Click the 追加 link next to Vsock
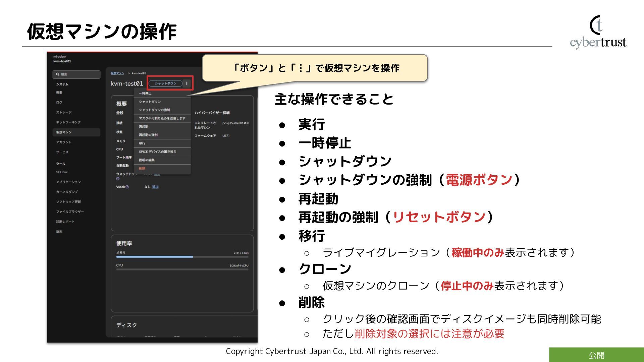The height and width of the screenshot is (362, 644). (155, 187)
